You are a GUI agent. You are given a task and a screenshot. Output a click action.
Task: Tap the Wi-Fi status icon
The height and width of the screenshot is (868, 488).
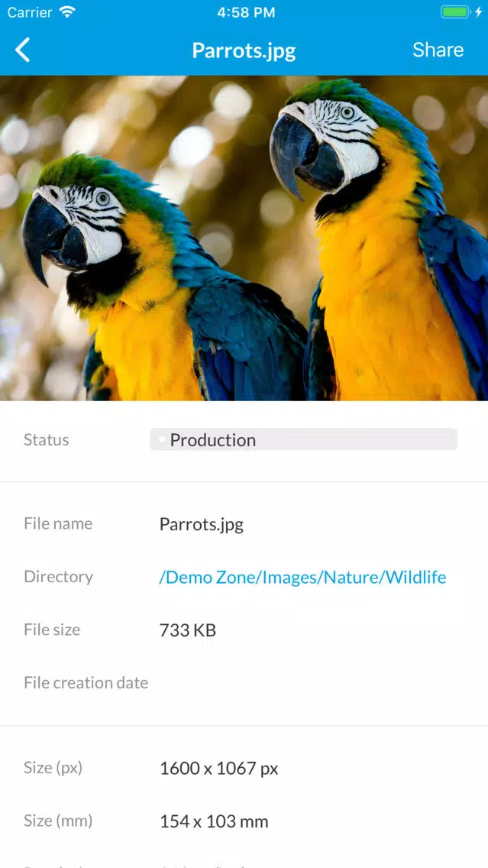pos(67,12)
